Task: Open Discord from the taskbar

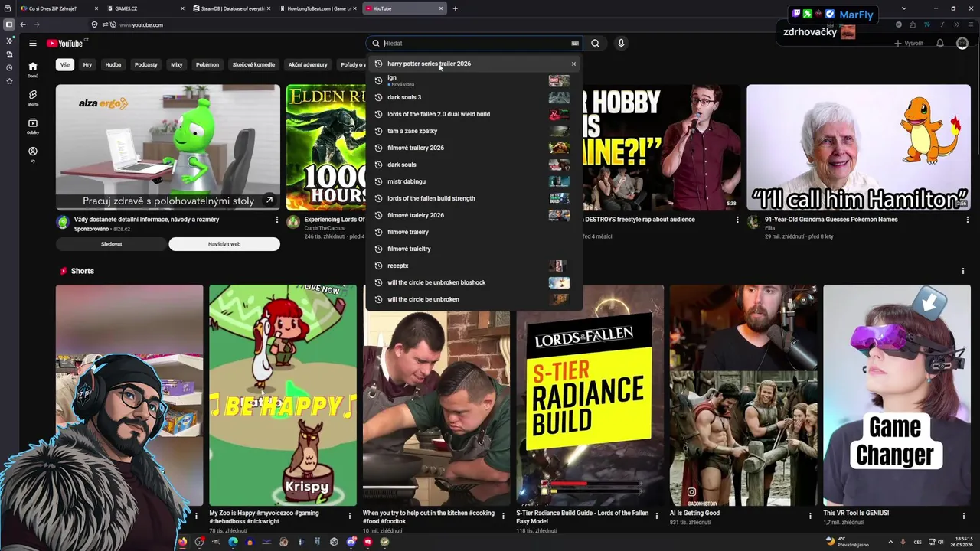Action: click(351, 542)
